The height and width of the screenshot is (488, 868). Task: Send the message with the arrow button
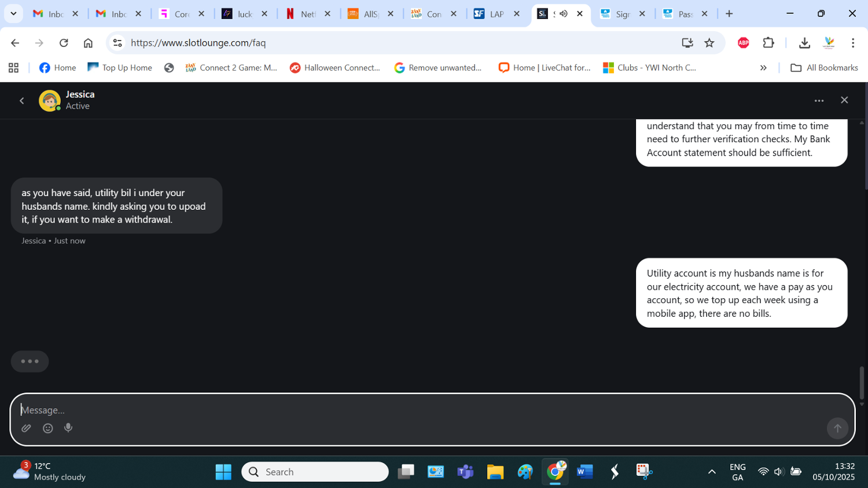837,428
